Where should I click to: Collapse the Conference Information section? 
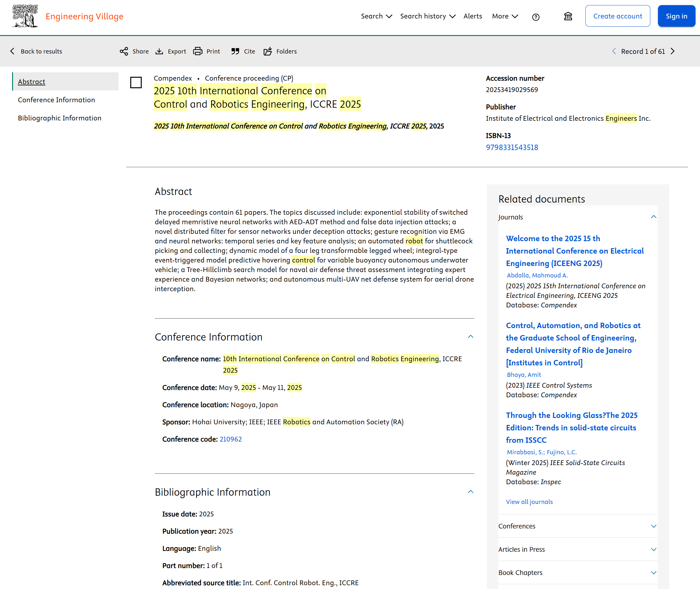coord(470,337)
